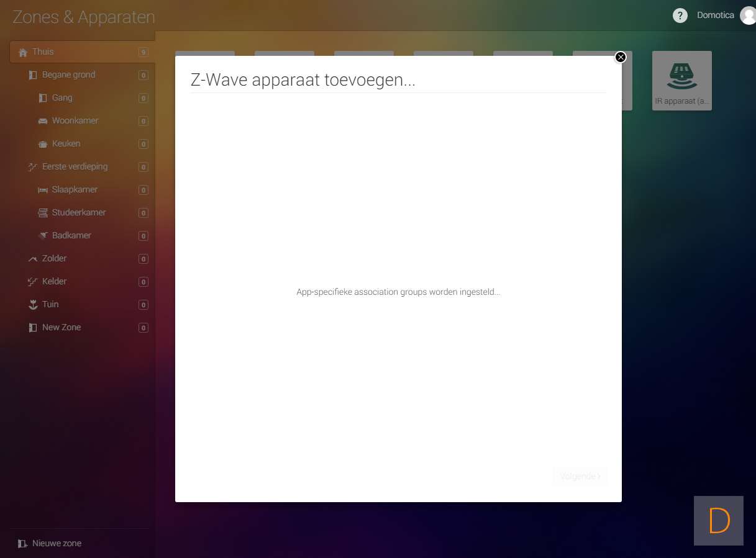Viewport: 756px width, 558px height.
Task: Click the Thuis home icon
Action: [x=23, y=52]
